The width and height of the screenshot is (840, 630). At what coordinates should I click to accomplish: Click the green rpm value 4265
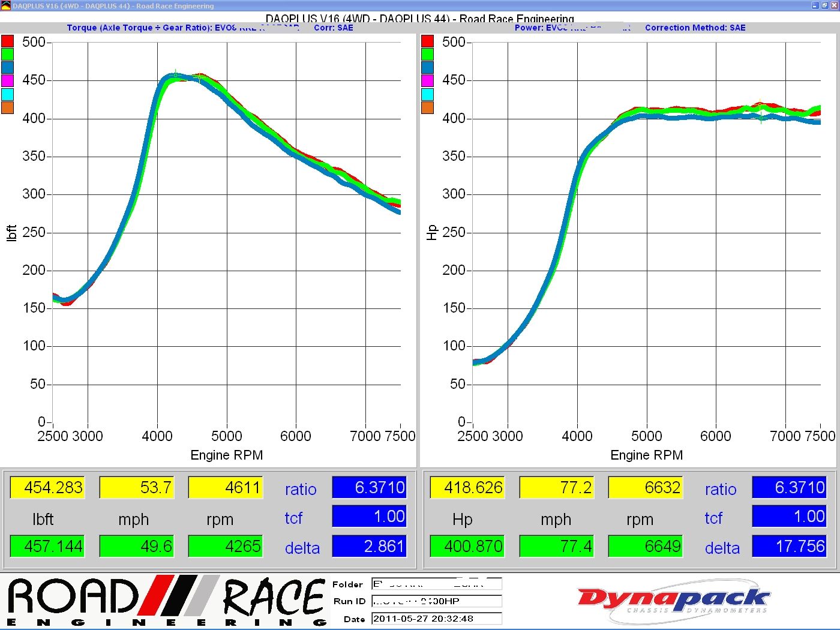click(226, 546)
